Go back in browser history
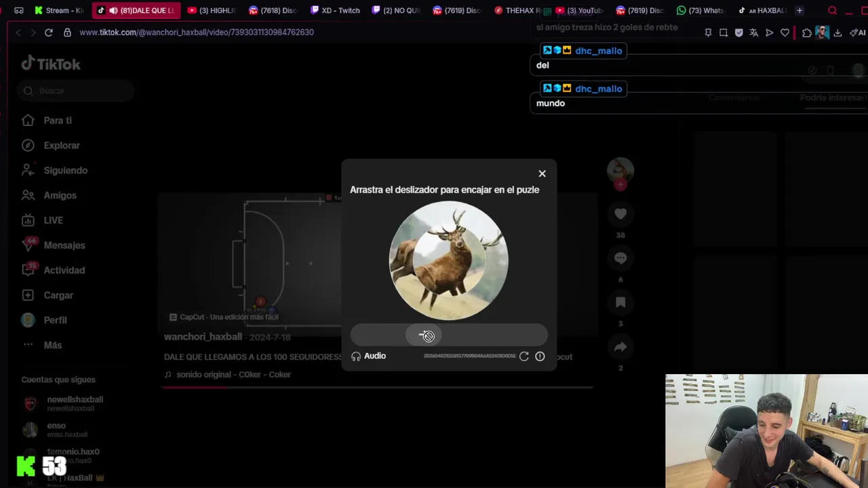This screenshot has width=868, height=488. click(18, 33)
